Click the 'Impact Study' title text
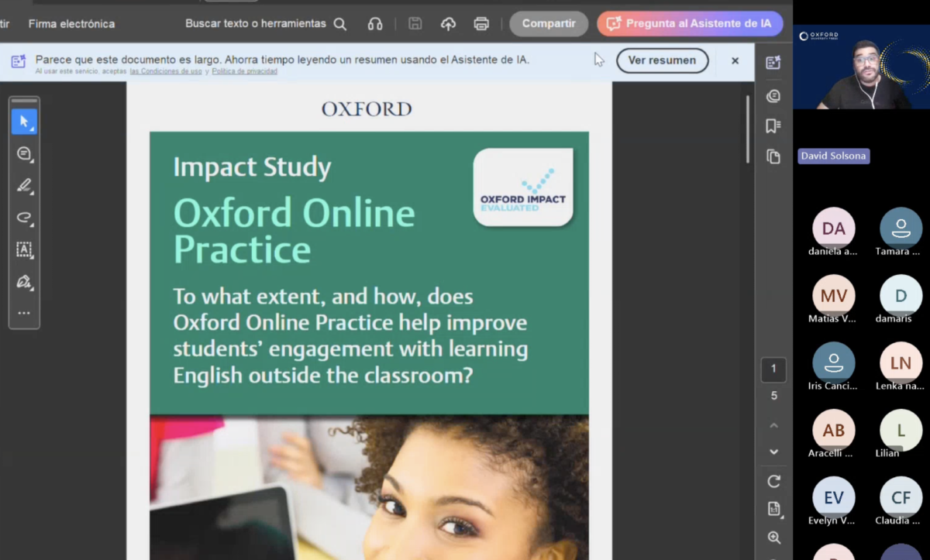The height and width of the screenshot is (560, 930). (x=252, y=167)
